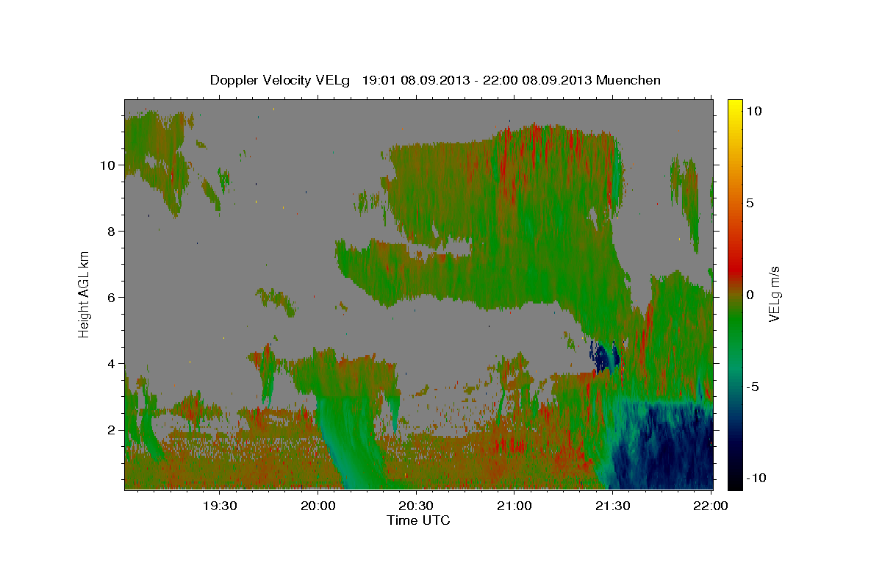
Task: Click the colorbar value -5 label
Action: (753, 386)
